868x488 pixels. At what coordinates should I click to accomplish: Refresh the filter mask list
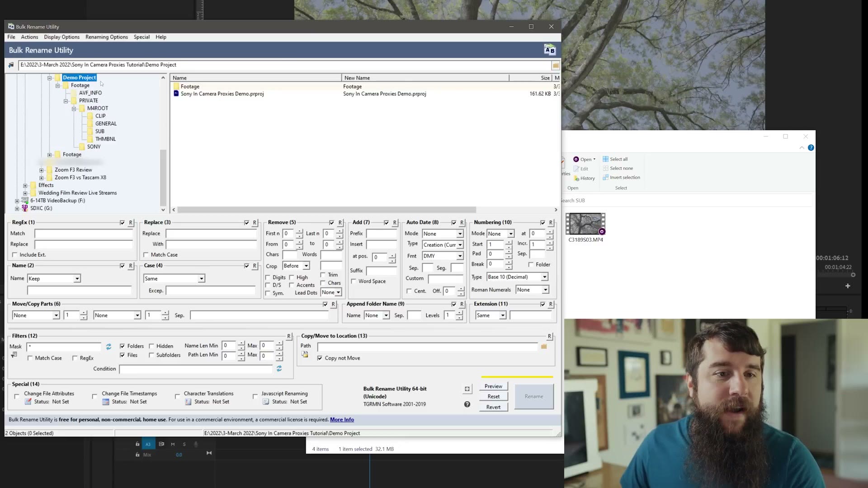pyautogui.click(x=108, y=347)
